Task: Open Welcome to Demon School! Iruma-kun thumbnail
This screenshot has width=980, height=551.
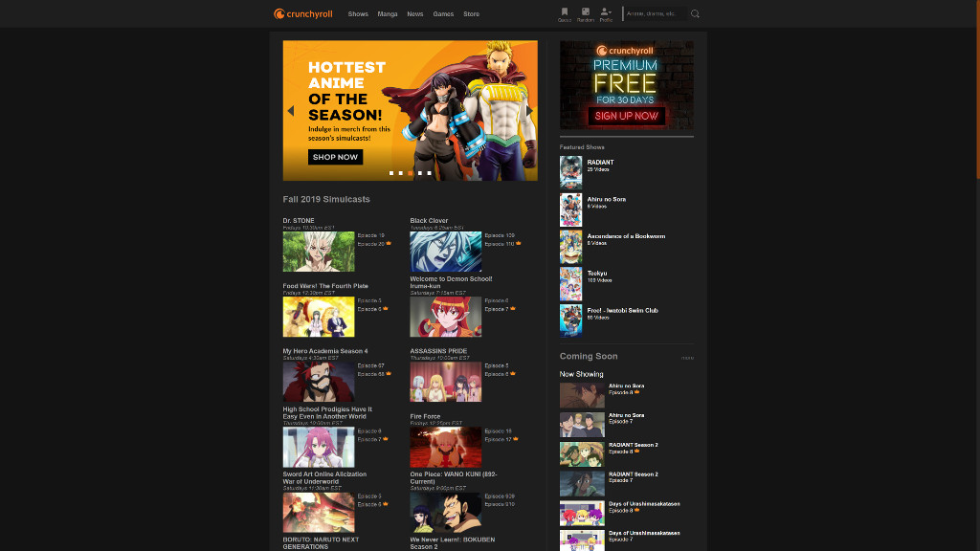Action: (x=446, y=317)
